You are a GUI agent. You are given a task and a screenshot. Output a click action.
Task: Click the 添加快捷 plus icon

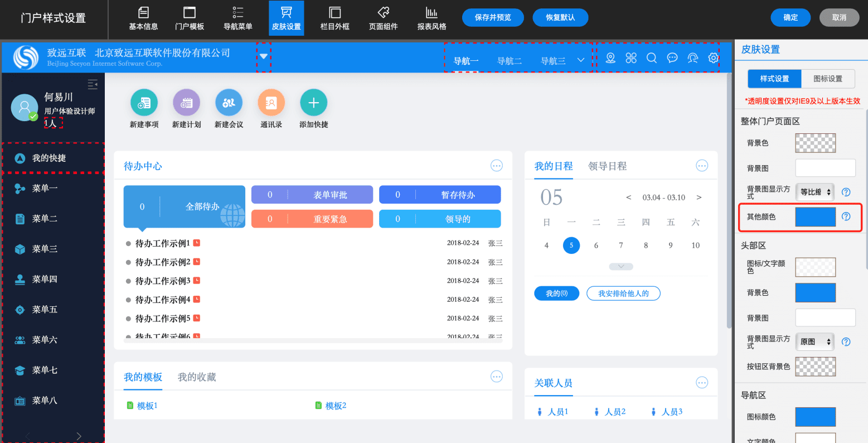tap(314, 103)
